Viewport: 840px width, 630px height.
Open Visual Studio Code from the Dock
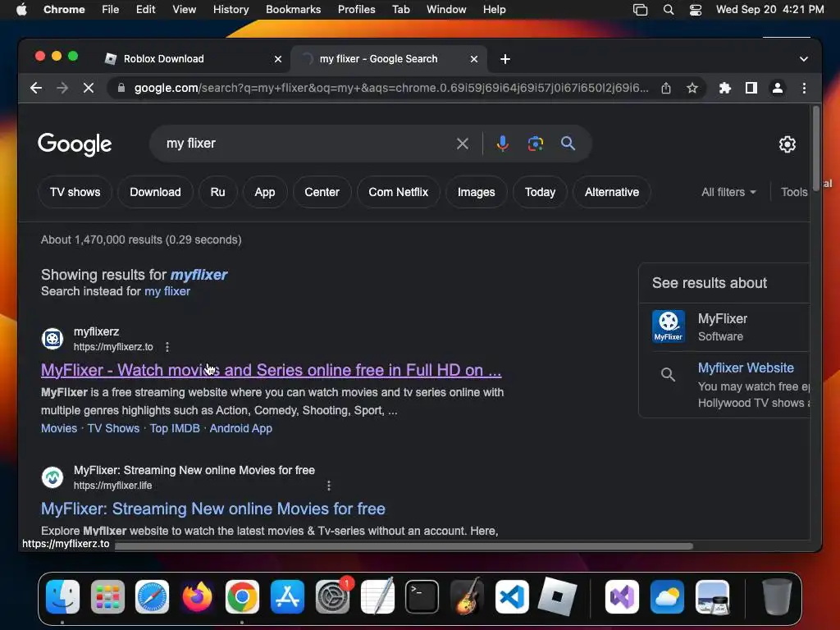pyautogui.click(x=512, y=597)
